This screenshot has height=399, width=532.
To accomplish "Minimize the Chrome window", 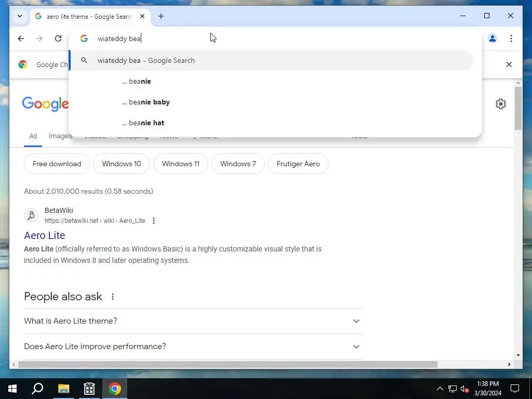I will click(x=463, y=16).
